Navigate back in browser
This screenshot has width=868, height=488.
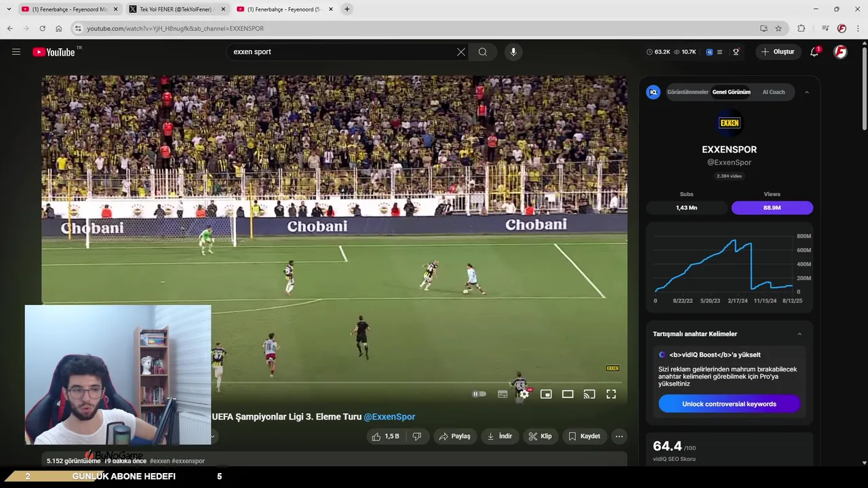pos(9,28)
